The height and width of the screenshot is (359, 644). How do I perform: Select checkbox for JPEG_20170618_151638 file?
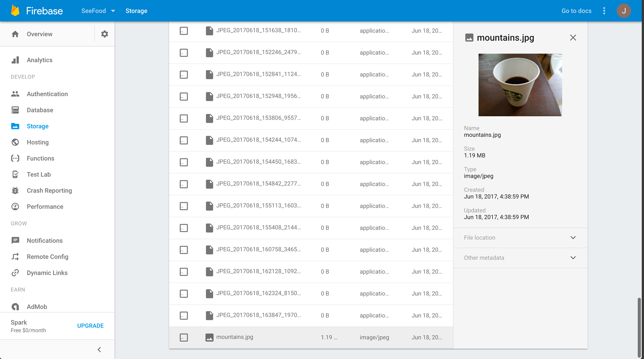tap(184, 31)
